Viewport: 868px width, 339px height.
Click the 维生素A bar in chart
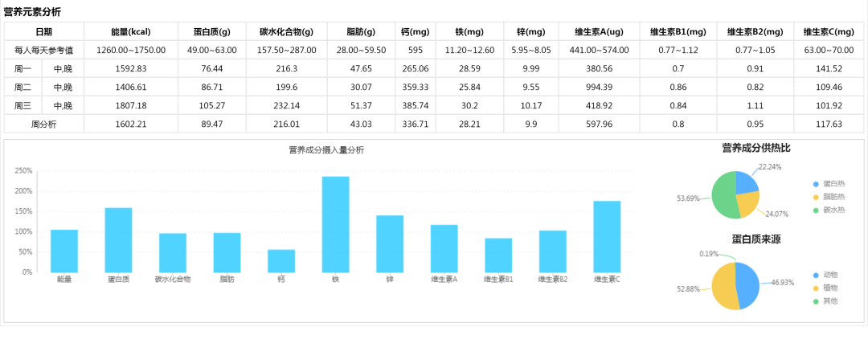point(444,248)
